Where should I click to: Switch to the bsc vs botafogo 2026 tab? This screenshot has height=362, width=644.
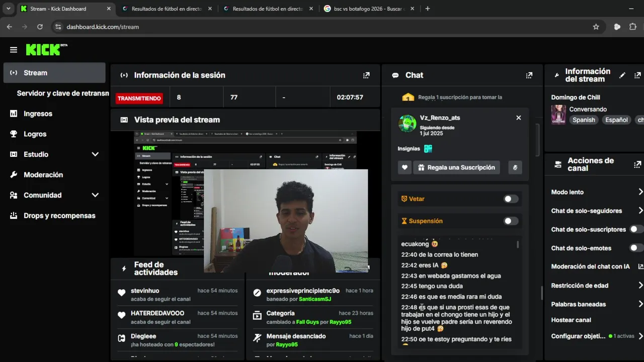pos(369,9)
